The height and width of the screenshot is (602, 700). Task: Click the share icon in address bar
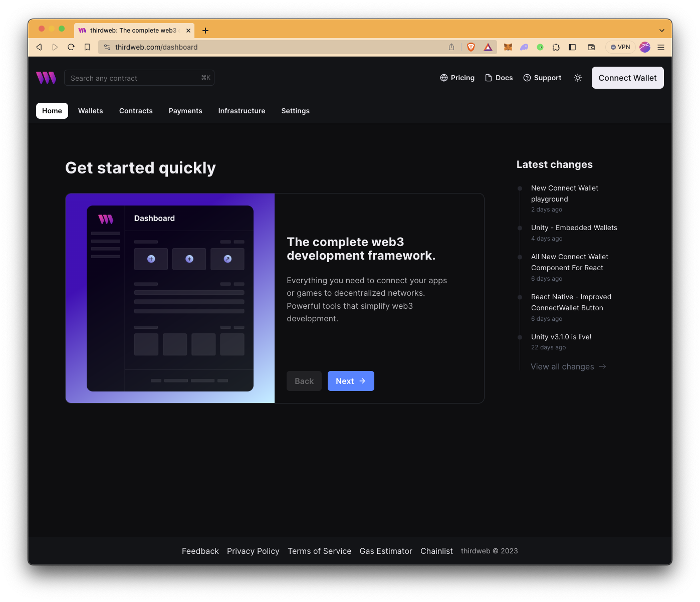coord(451,47)
